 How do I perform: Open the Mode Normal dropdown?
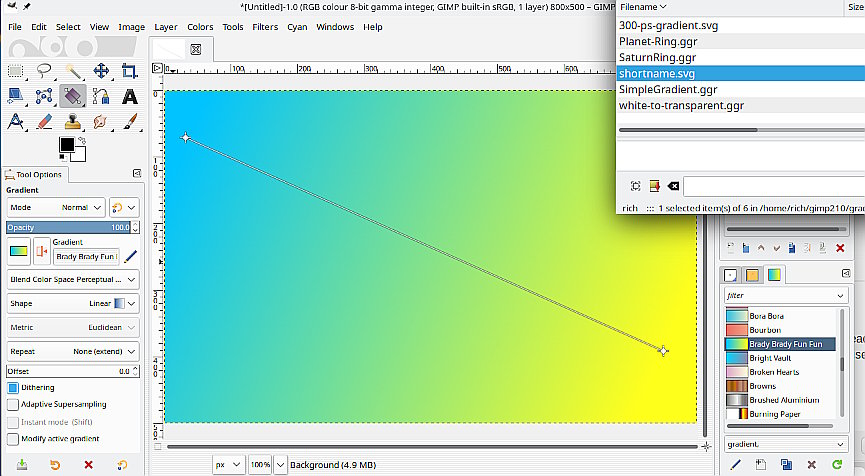[56, 207]
